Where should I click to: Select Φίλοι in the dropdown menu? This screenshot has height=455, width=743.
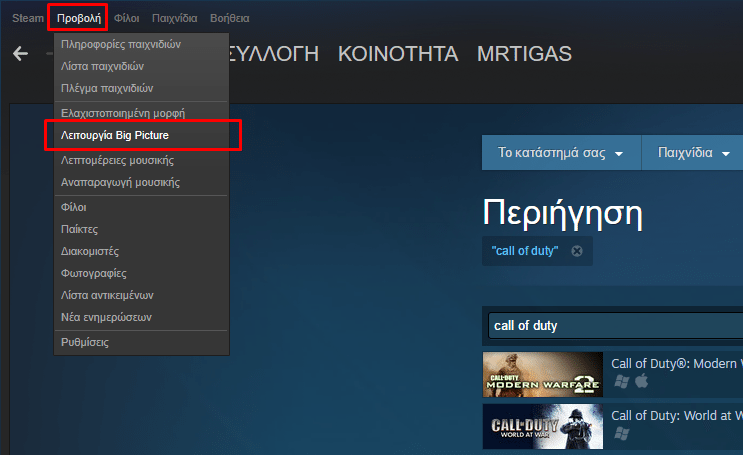click(x=141, y=207)
